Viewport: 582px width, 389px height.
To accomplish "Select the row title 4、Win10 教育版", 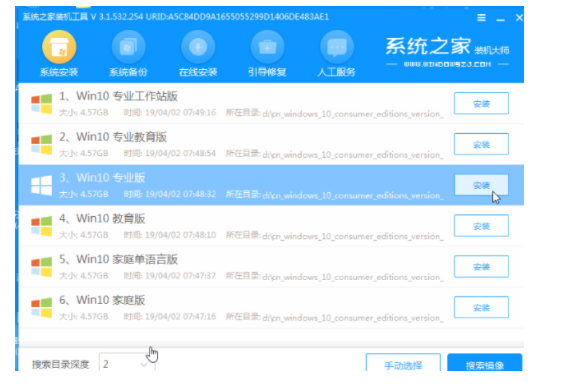I will tap(102, 219).
